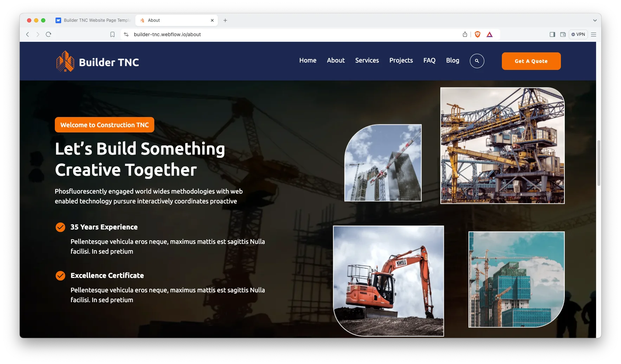Open the Services nav menu item

pos(367,60)
